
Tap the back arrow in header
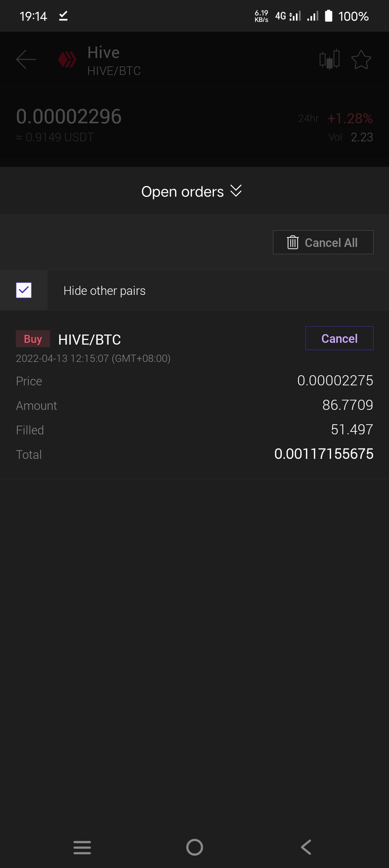click(26, 59)
